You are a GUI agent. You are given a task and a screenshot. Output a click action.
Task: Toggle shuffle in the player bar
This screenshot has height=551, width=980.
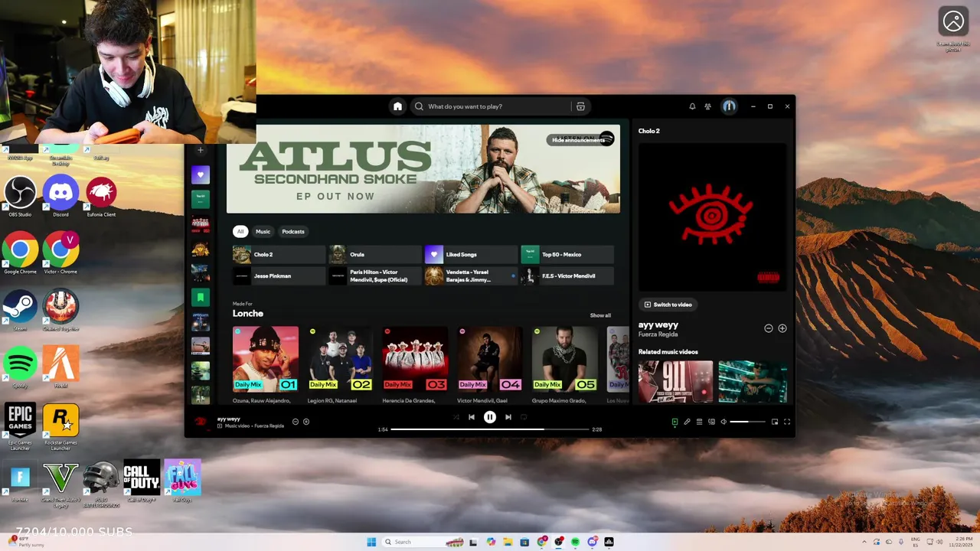[456, 417]
